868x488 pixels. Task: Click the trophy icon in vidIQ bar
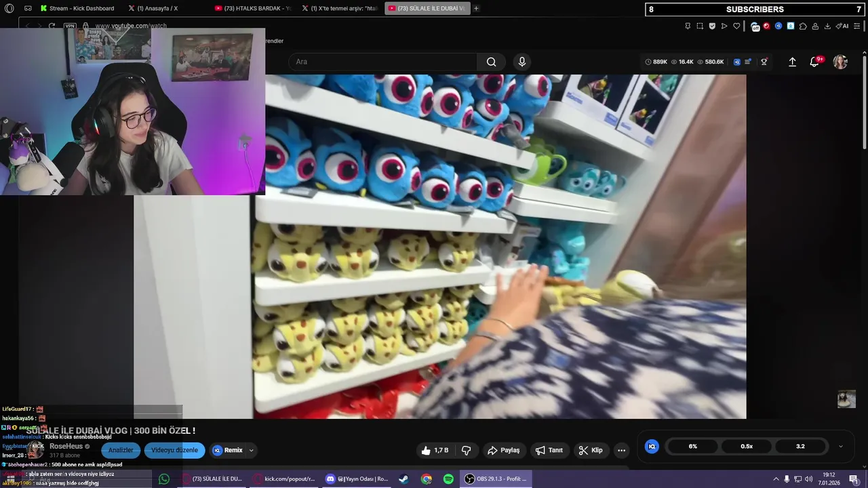[x=764, y=62]
